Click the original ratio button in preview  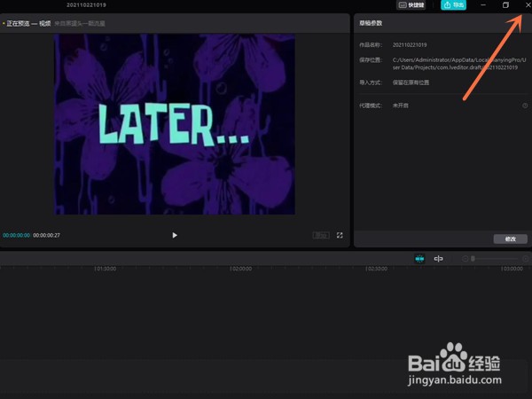pyautogui.click(x=321, y=235)
